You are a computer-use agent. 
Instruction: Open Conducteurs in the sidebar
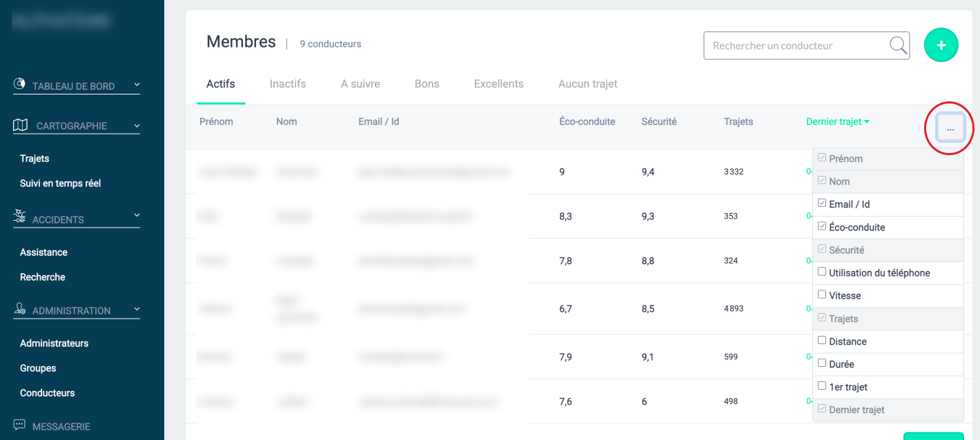(x=48, y=392)
